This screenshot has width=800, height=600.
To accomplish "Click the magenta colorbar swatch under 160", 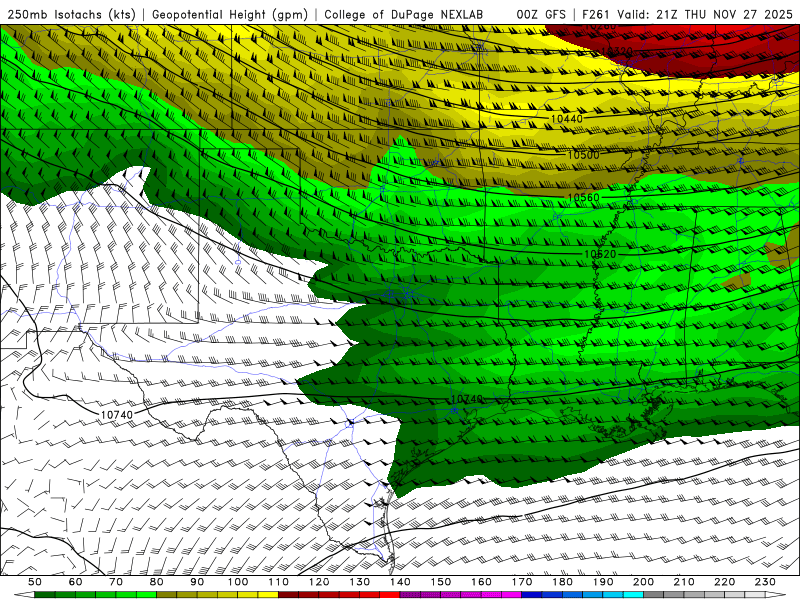I will click(491, 595).
